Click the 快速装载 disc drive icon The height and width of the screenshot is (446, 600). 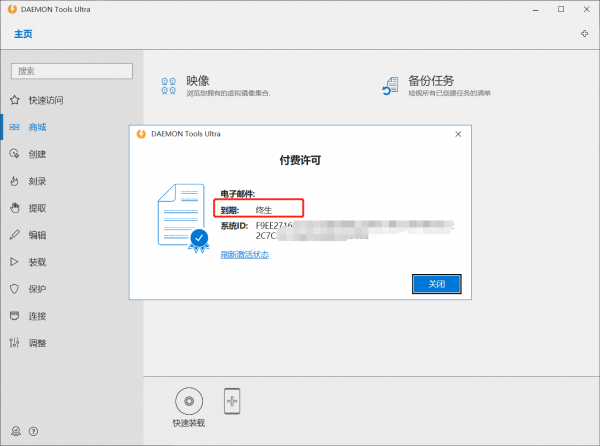(189, 401)
